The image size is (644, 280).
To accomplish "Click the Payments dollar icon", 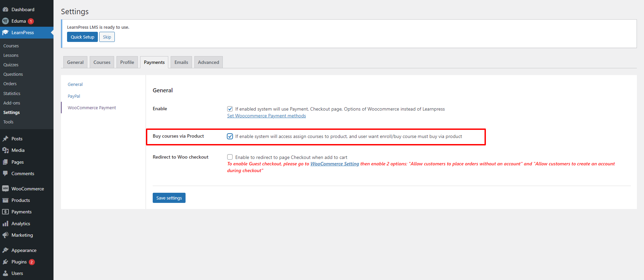I will 5,212.
